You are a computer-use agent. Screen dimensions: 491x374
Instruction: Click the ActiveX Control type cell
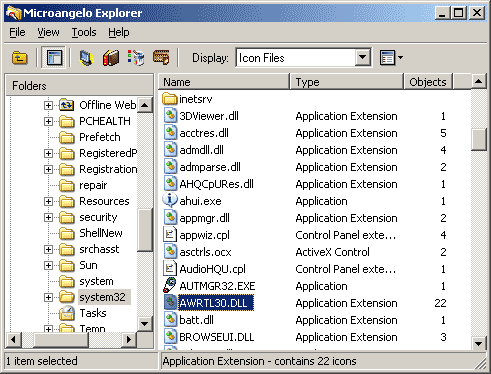332,252
